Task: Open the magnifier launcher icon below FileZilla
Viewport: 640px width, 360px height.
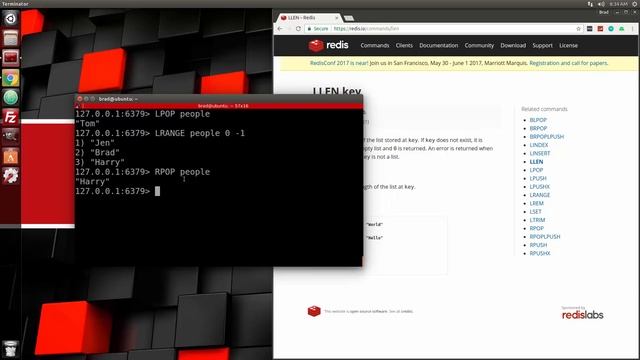Action: pyautogui.click(x=10, y=137)
